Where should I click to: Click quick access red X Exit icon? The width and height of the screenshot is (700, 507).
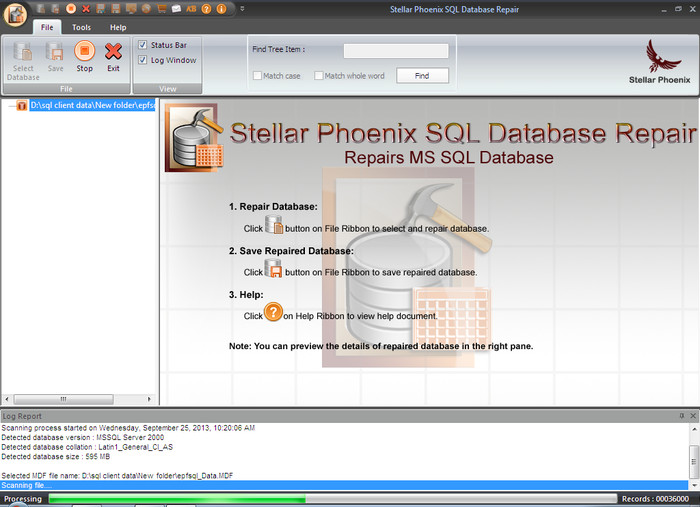[x=86, y=8]
